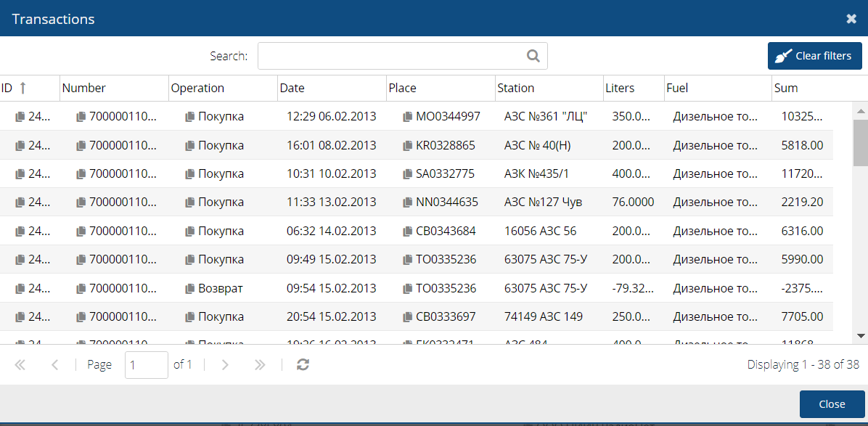Go to the first page arrow icon
Image resolution: width=868 pixels, height=426 pixels.
20,365
